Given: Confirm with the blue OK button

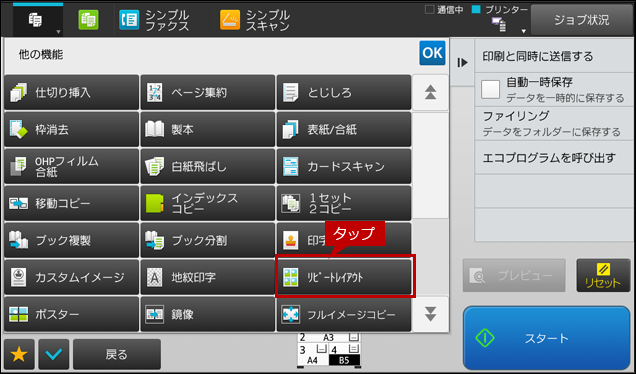Looking at the screenshot, I should pyautogui.click(x=432, y=53).
